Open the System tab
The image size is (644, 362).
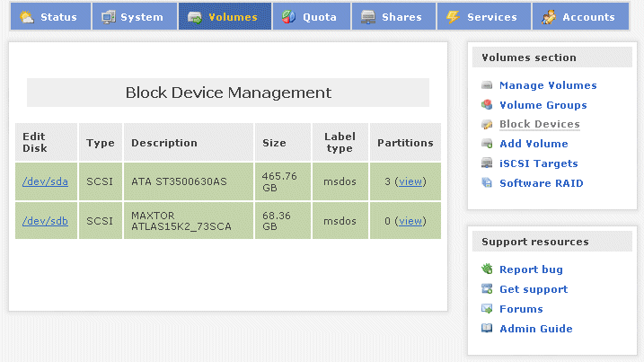point(133,17)
